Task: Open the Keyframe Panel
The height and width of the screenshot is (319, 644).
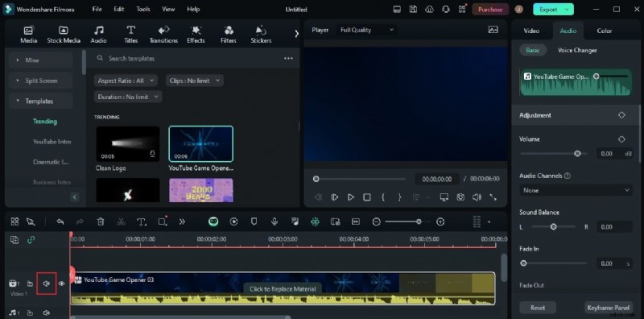Action: pyautogui.click(x=609, y=308)
